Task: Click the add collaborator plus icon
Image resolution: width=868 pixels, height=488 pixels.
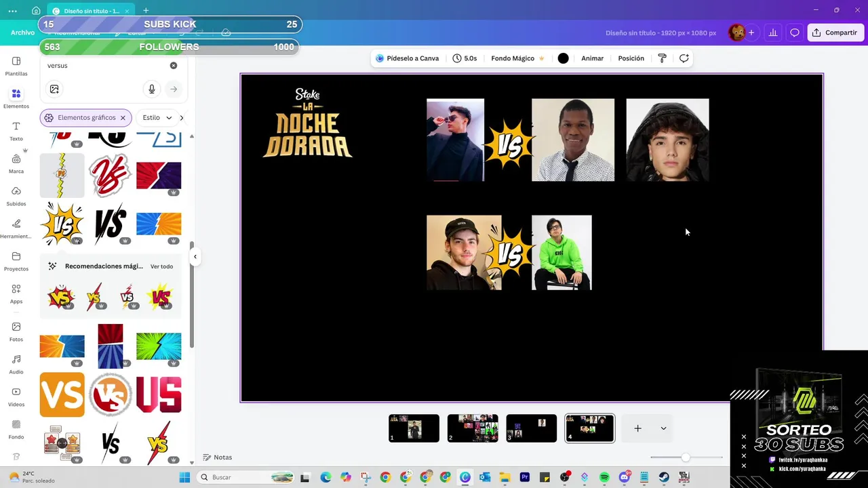Action: 751,33
